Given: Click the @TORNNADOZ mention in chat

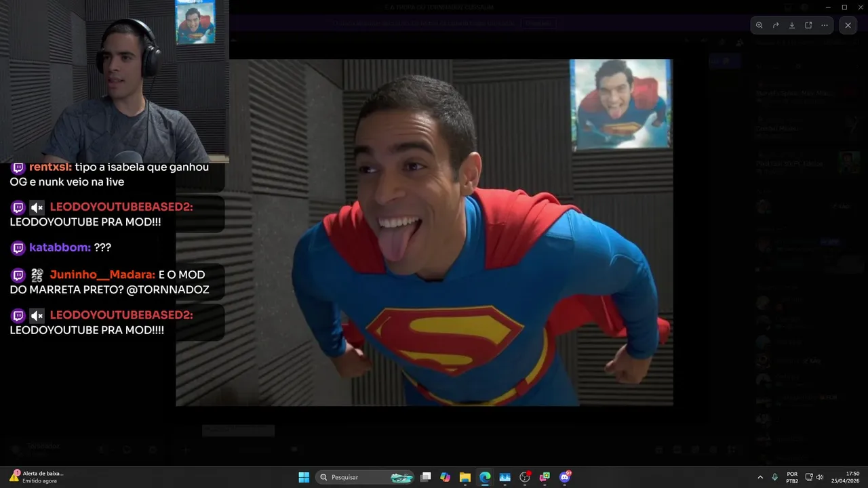Looking at the screenshot, I should [168, 289].
